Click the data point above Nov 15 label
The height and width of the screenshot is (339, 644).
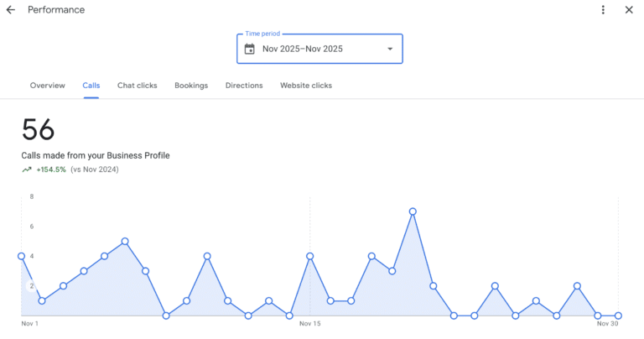[310, 256]
